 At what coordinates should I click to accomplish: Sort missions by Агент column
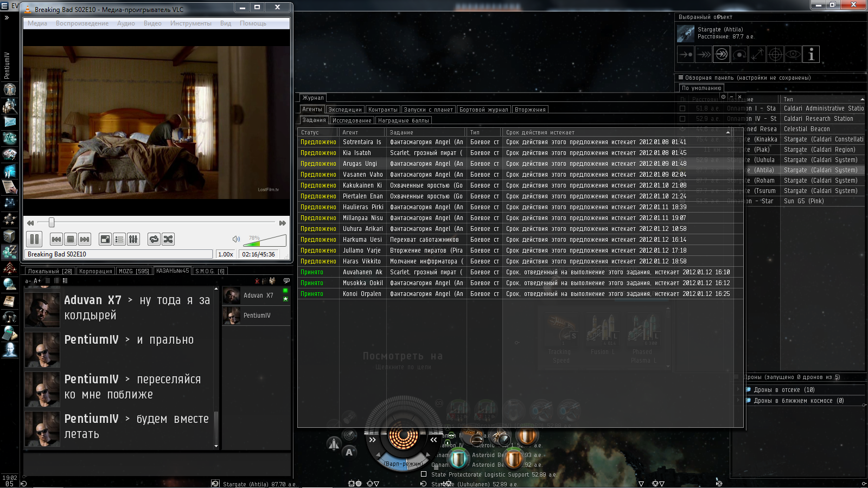pyautogui.click(x=362, y=132)
